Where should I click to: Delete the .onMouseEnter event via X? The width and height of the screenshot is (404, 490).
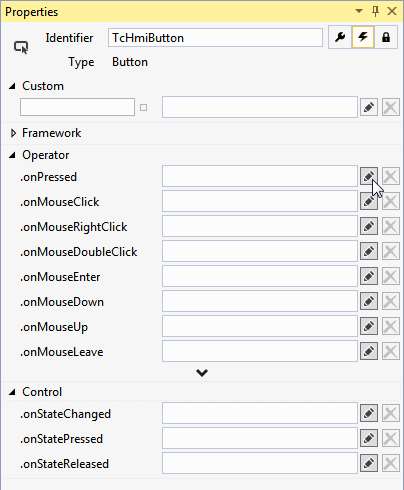point(391,276)
